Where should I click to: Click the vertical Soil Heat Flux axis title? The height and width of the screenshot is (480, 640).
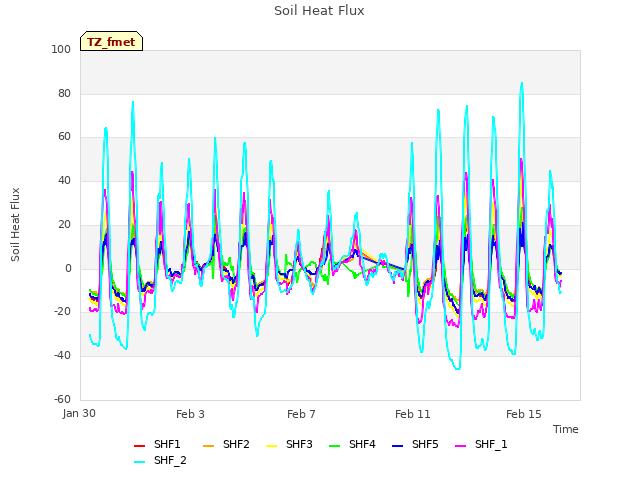[x=15, y=224]
